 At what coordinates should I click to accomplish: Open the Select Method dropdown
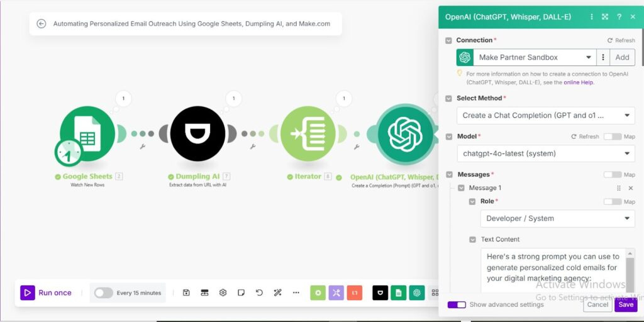[546, 116]
